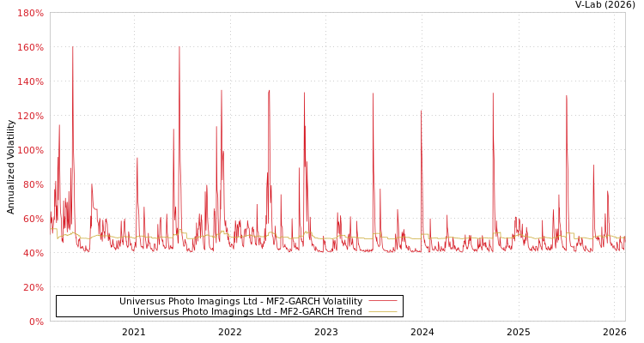
Task: Click the red legend line sample
Action: click(383, 301)
